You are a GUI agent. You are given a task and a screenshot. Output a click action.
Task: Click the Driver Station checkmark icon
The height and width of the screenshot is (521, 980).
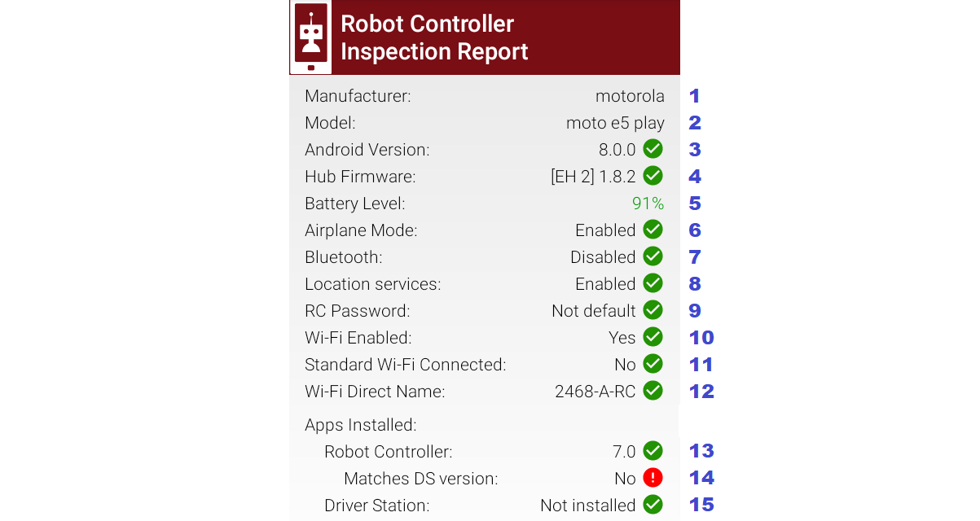pyautogui.click(x=653, y=505)
